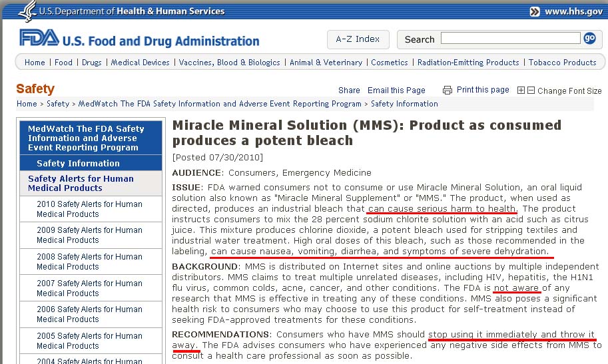Click the HHS eagle logo
Viewport: 608px width, 364px height.
[x=27, y=11]
